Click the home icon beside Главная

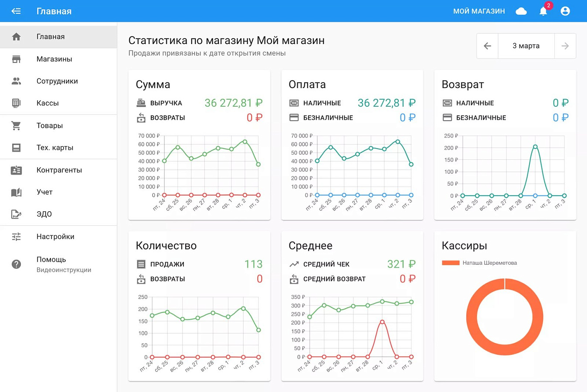[x=16, y=37]
